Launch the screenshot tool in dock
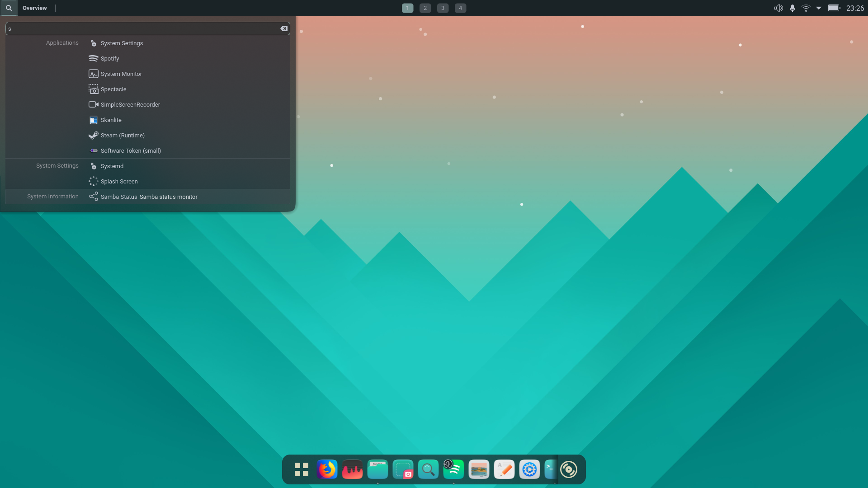 (403, 469)
